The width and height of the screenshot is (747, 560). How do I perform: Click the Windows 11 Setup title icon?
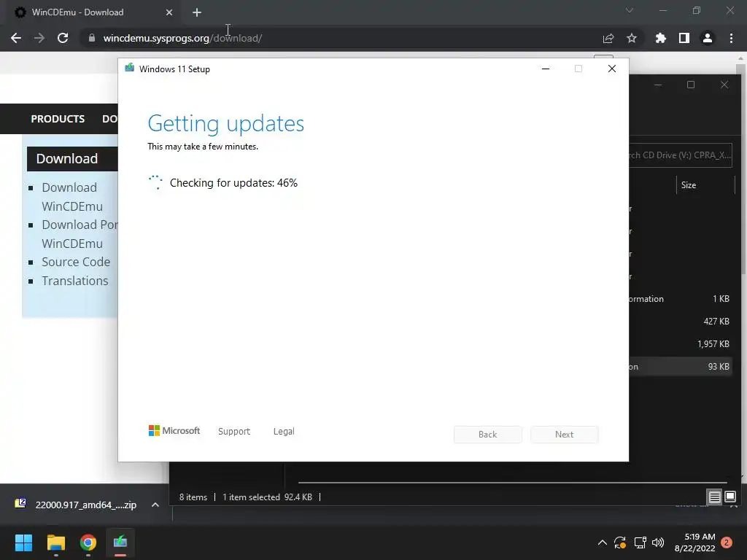coord(129,68)
